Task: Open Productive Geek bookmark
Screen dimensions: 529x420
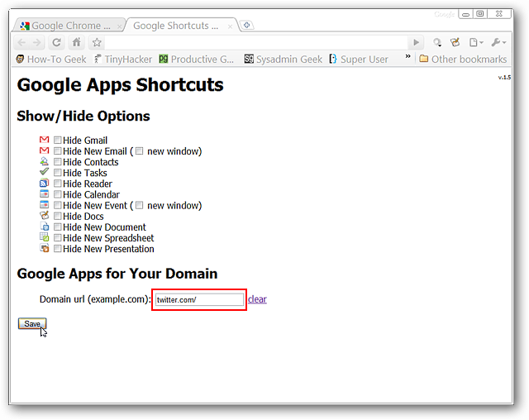Action: click(x=197, y=60)
